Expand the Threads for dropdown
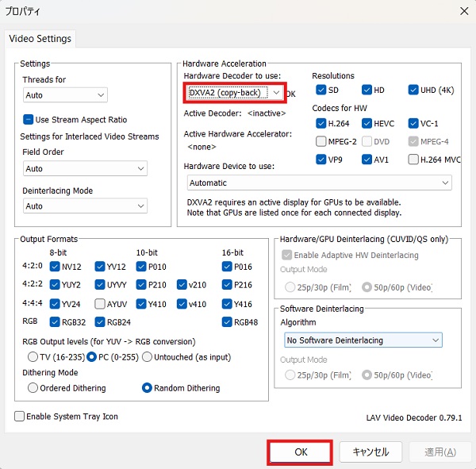 65,95
